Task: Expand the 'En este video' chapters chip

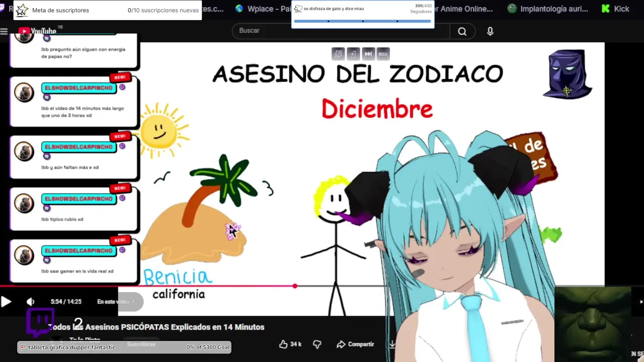Action: 116,302
